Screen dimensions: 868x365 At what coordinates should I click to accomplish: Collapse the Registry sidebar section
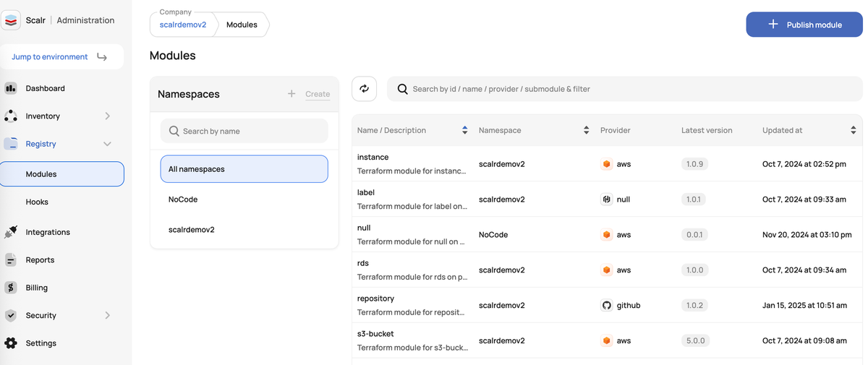(107, 144)
